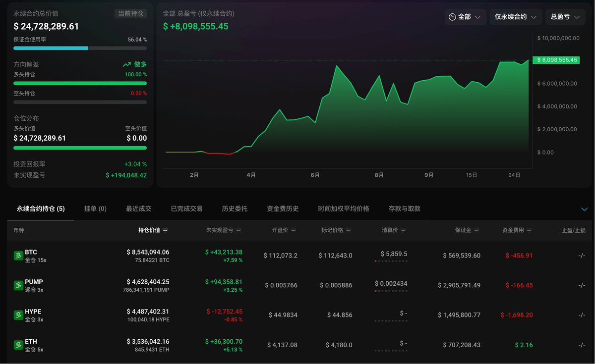Click the 清算价 column sort icon

pos(404,230)
